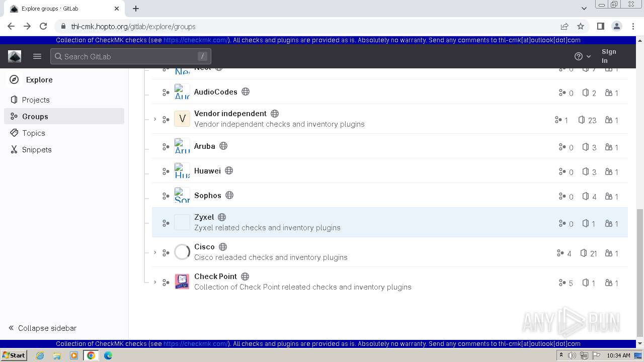Open Chrome profile icon

click(616, 26)
